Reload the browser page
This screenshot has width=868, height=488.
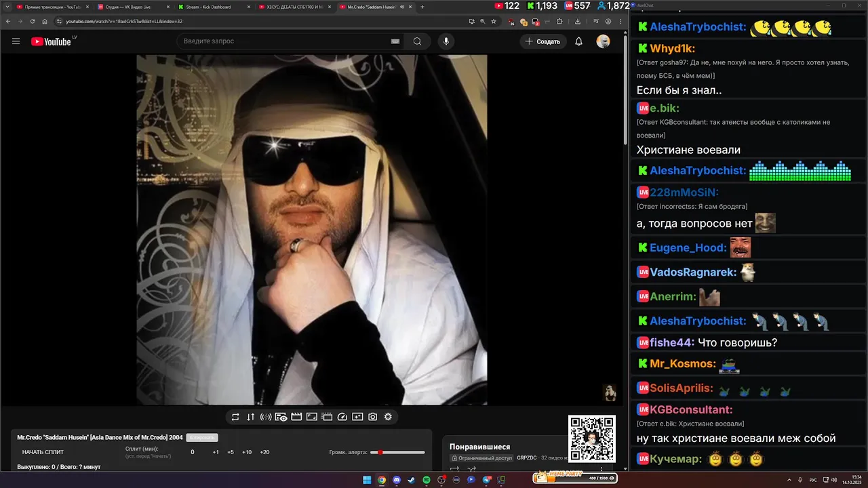[33, 21]
